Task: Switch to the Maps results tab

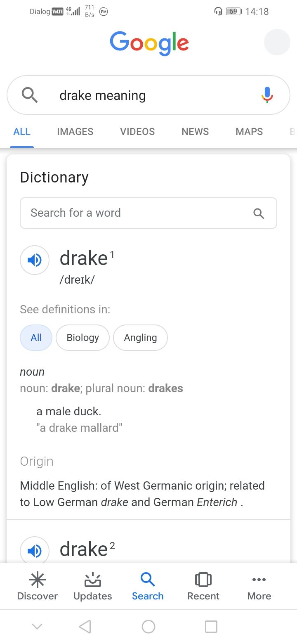Action: (249, 132)
